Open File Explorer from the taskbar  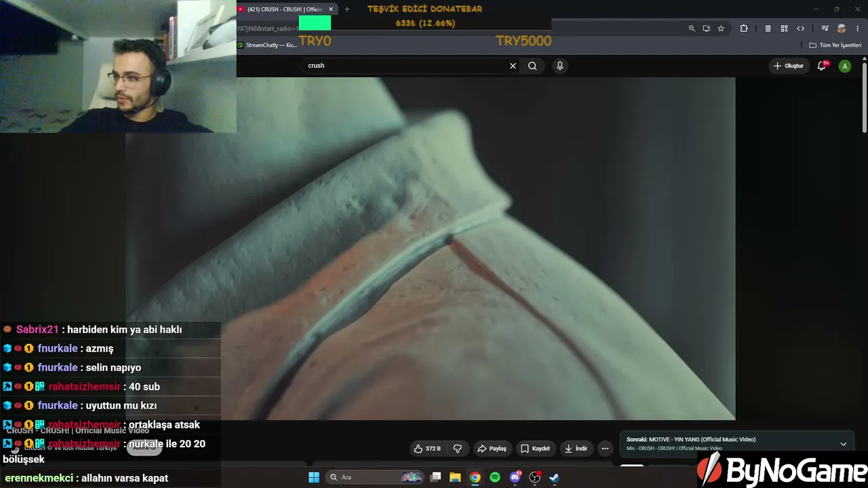(455, 477)
